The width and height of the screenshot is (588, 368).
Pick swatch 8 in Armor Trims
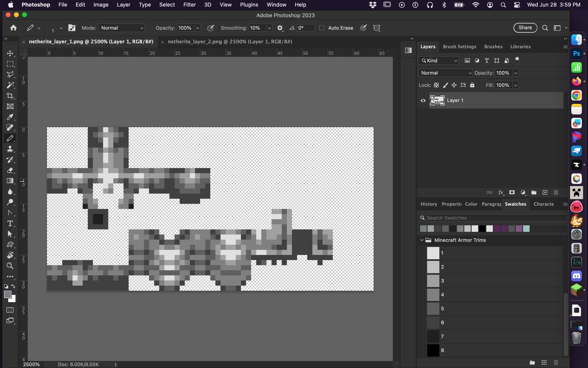coord(433,350)
